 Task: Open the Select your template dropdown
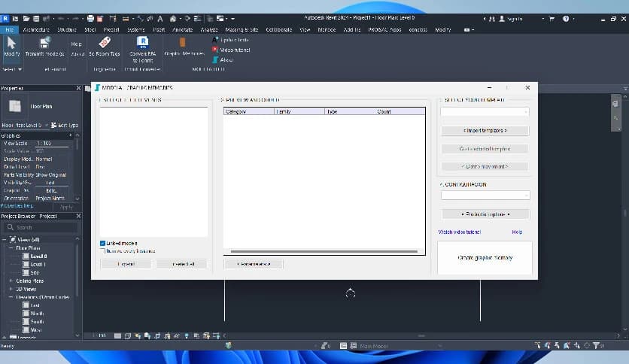[x=485, y=112]
